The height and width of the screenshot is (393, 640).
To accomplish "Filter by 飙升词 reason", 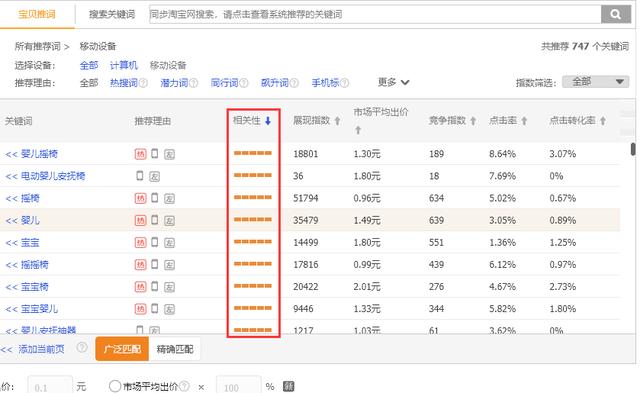I will point(275,83).
